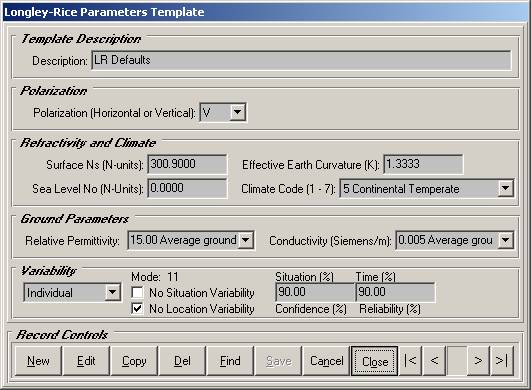Jump to the last record with >|
The image size is (531, 390).
502,361
